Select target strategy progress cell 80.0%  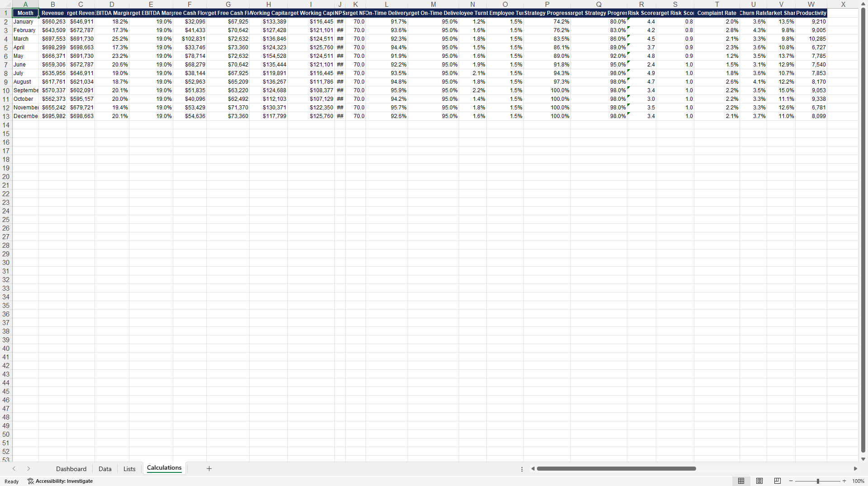pyautogui.click(x=599, y=22)
